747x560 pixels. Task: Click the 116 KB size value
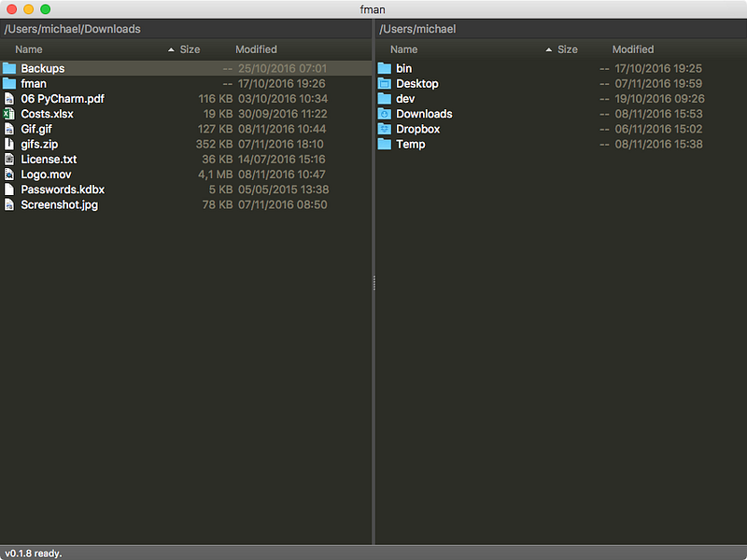point(216,99)
